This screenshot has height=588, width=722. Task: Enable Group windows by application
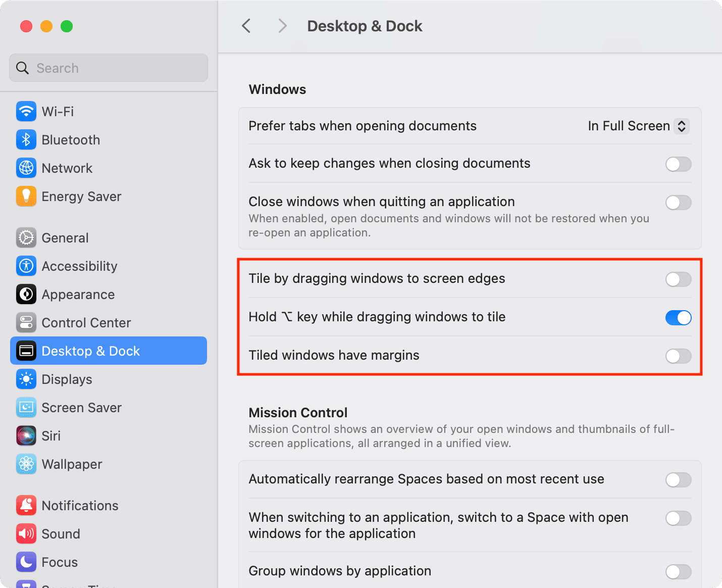pos(678,572)
